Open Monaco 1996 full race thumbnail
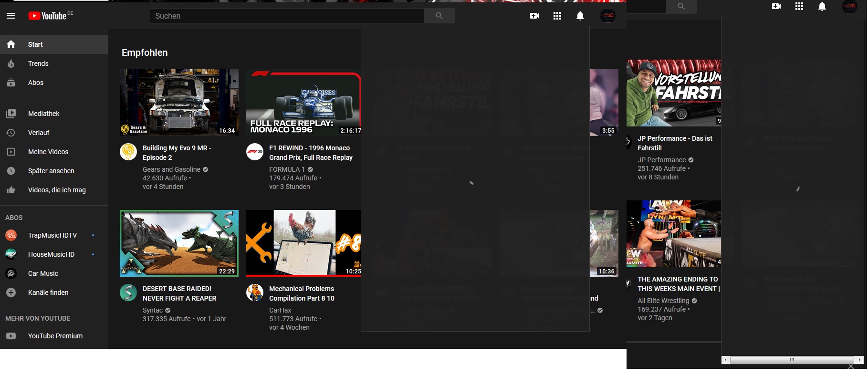The image size is (868, 376). coord(303,103)
